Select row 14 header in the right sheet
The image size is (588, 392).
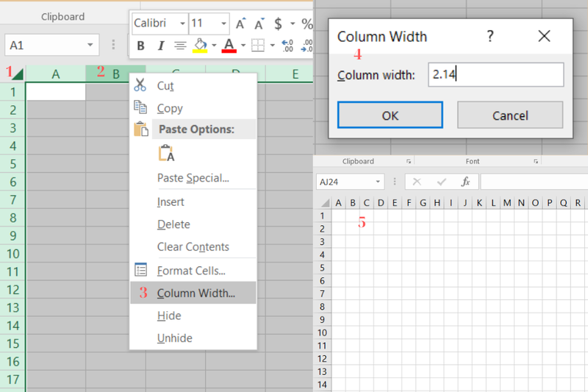[x=322, y=385]
